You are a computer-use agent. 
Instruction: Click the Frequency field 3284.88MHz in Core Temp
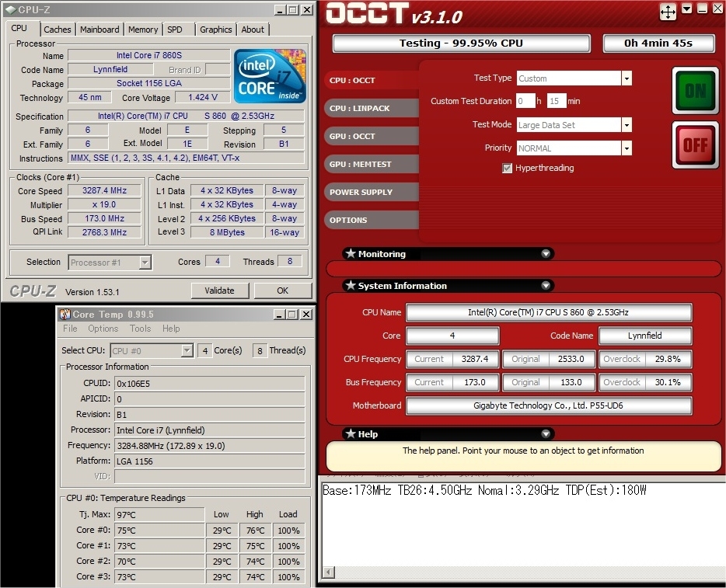(210, 446)
